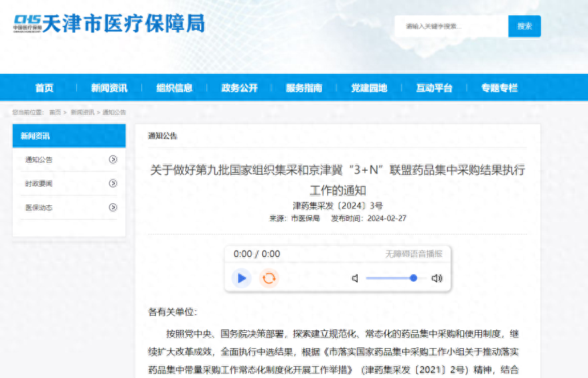Mute audio with the quiet speaker icon
The height and width of the screenshot is (378, 588).
(x=355, y=278)
